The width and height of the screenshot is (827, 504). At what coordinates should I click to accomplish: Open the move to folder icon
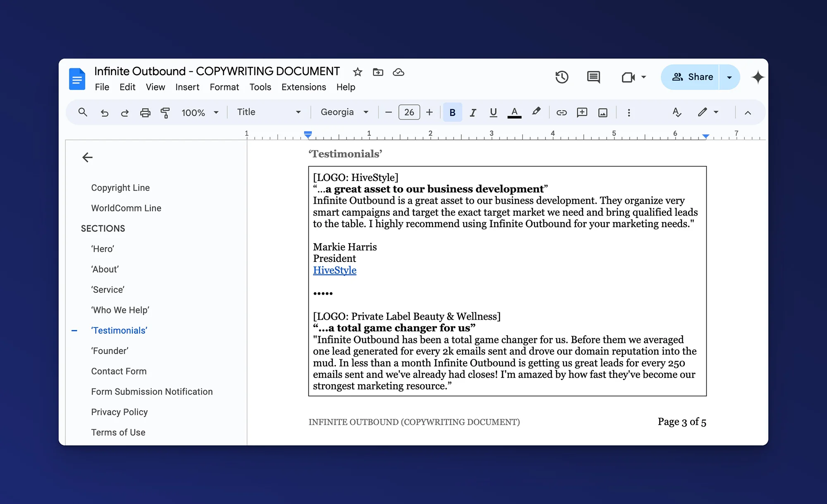pyautogui.click(x=378, y=72)
